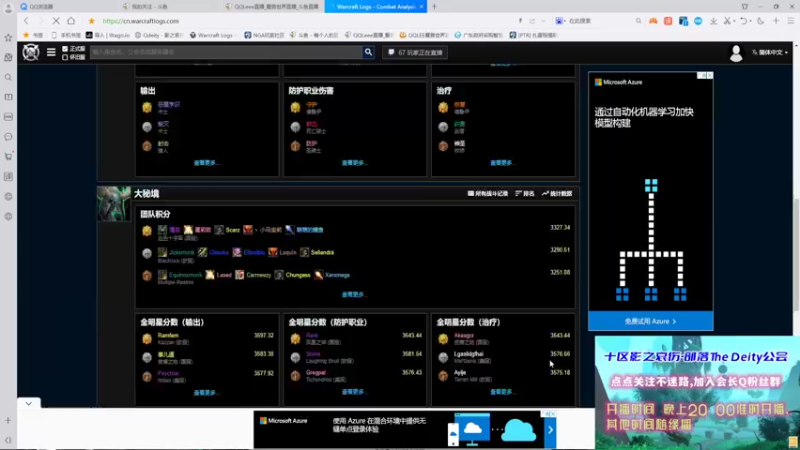Close the Microsoft Azure side ad
The height and width of the screenshot is (450, 800).
(709, 76)
